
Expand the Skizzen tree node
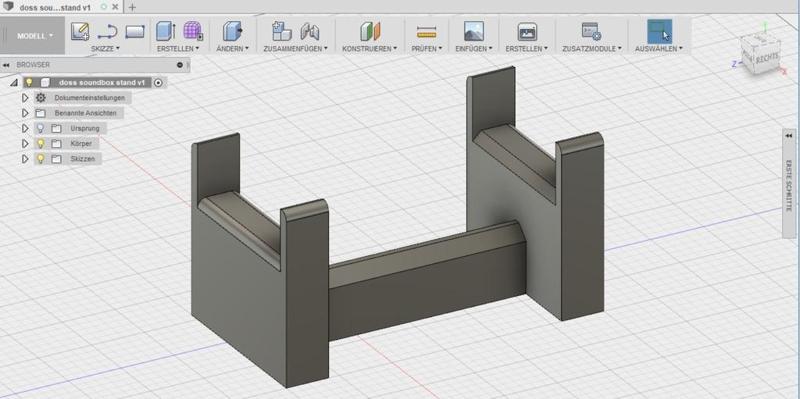(x=25, y=159)
